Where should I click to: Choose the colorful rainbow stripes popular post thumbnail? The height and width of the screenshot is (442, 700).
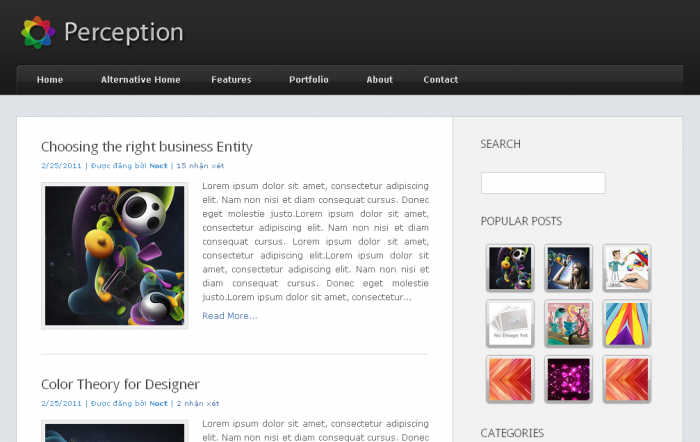coord(627,324)
